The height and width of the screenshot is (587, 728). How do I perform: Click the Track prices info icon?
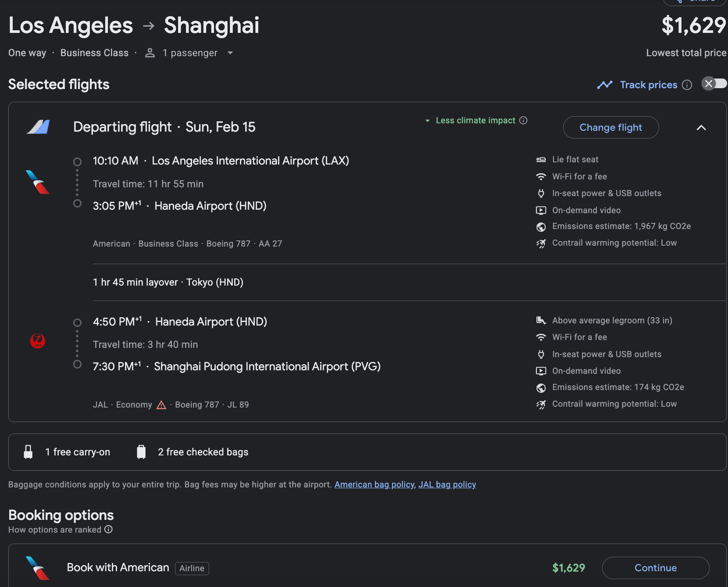pyautogui.click(x=687, y=85)
